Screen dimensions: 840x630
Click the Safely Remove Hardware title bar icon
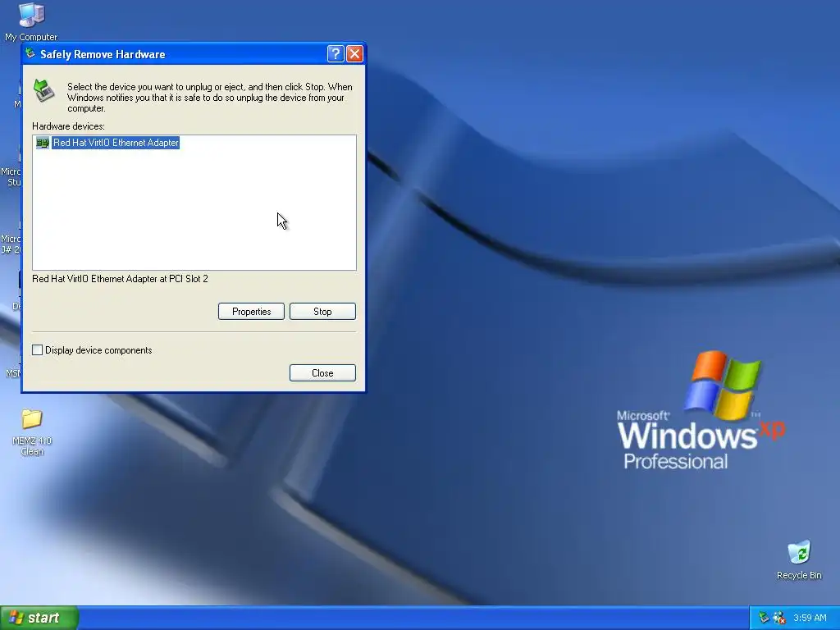(x=30, y=53)
